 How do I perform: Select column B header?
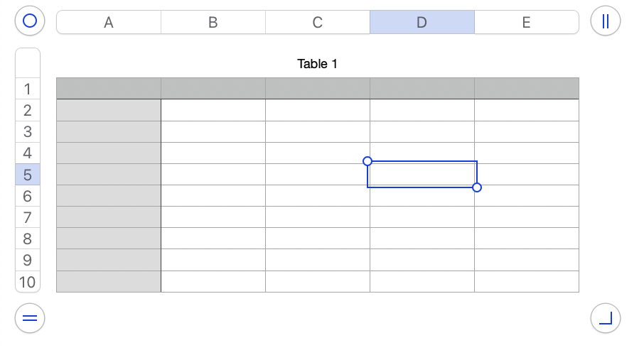point(213,22)
